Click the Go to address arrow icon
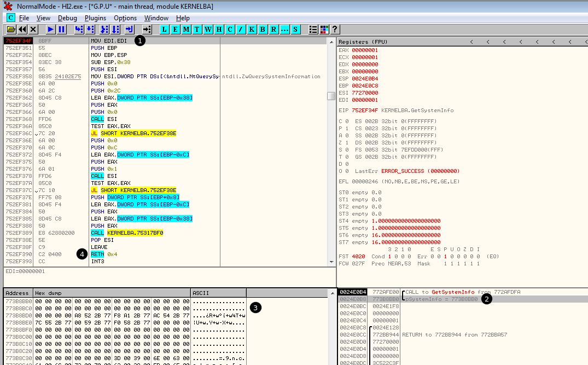The width and height of the screenshot is (588, 365). (x=147, y=29)
